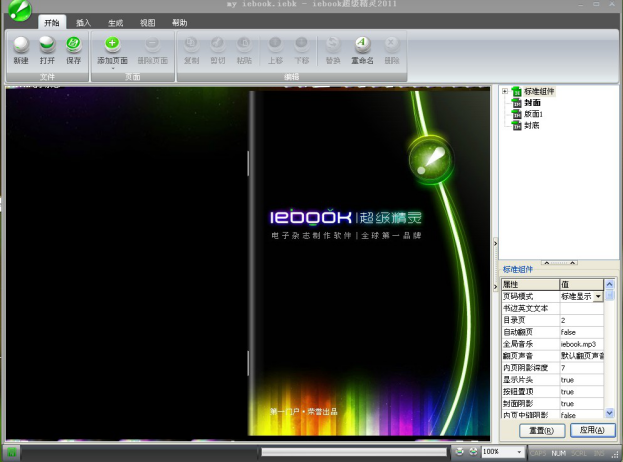Image resolution: width=623 pixels, height=462 pixels.
Task: Open the 页码模式 value dropdown
Action: tap(599, 297)
